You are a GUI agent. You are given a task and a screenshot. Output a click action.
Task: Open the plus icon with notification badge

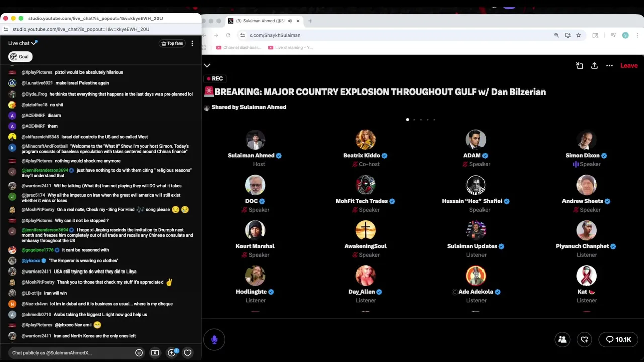point(172,352)
